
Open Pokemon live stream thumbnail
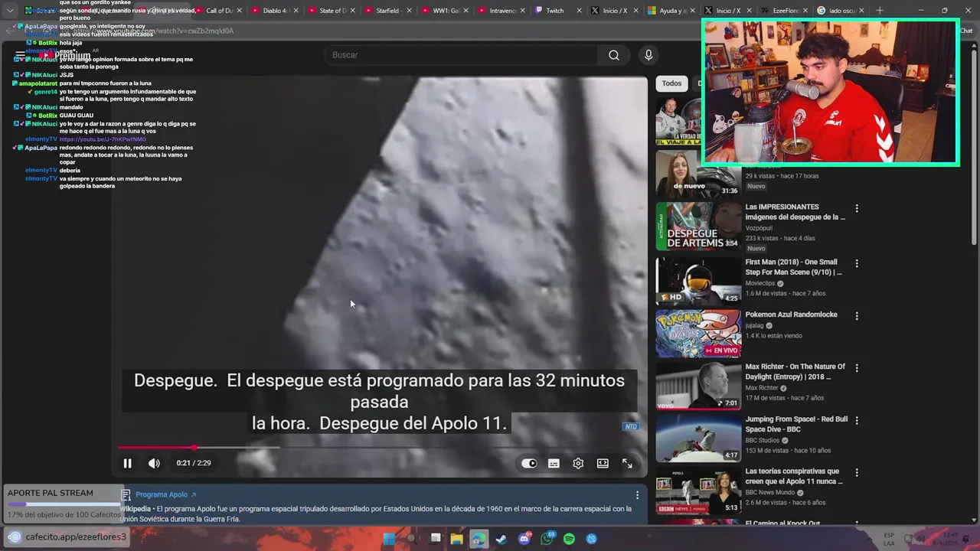tap(698, 333)
